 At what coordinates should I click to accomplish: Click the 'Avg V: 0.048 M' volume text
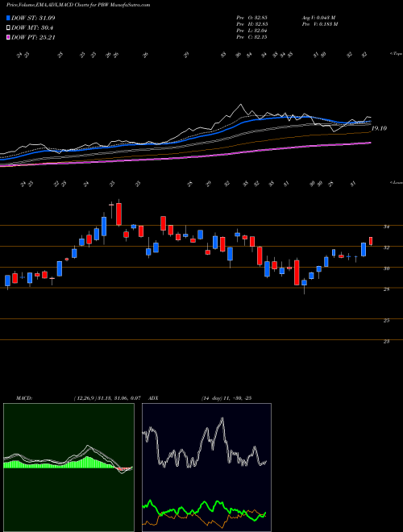pyautogui.click(x=318, y=18)
